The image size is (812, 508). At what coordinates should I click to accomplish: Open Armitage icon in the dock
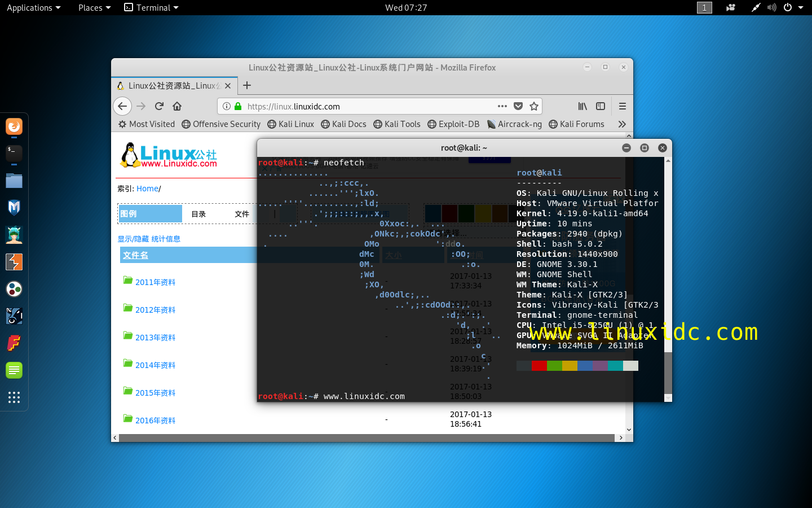(x=14, y=235)
